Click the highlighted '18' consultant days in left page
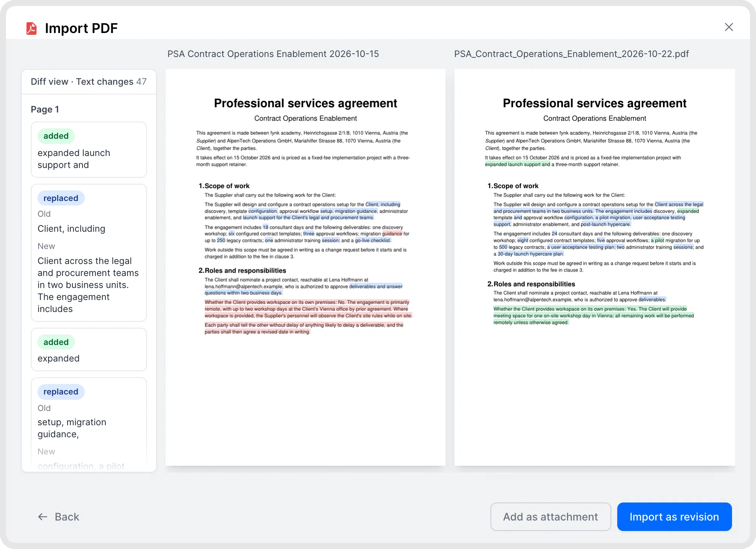 tap(265, 227)
